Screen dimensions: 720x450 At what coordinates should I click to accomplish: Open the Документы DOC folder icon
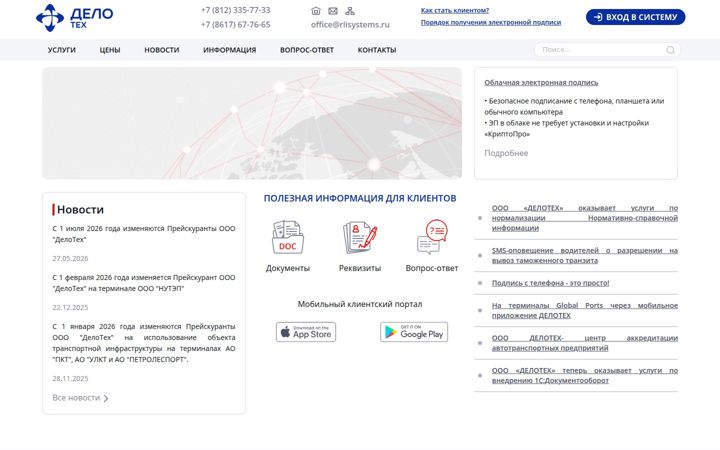tap(287, 237)
